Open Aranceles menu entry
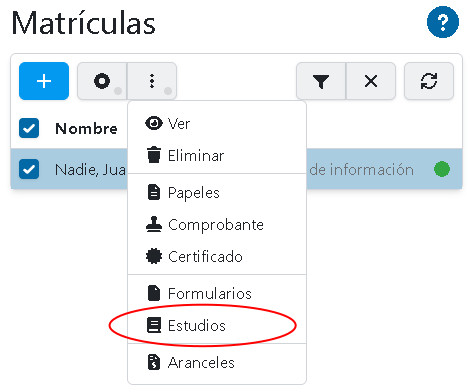 coord(217,363)
